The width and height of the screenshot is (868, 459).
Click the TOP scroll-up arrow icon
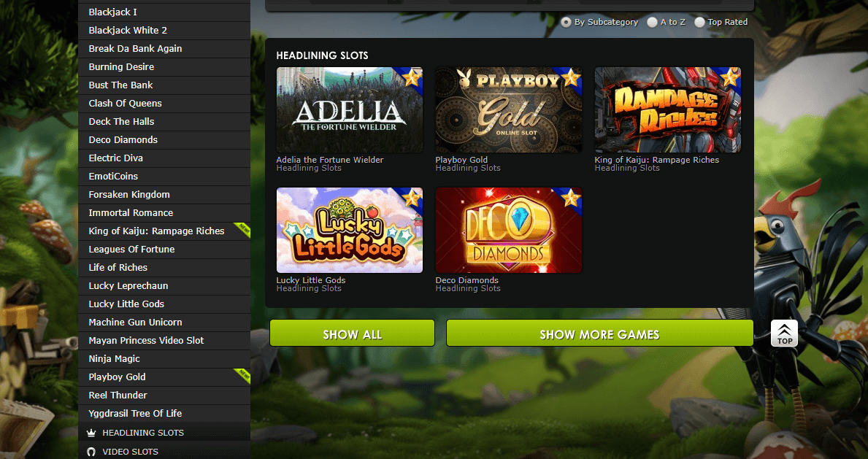pos(784,333)
